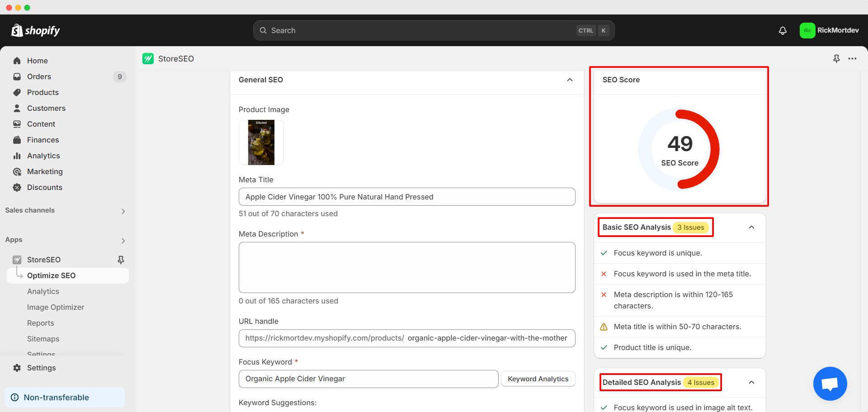The image size is (868, 412).
Task: Expand Sales channels in sidebar
Action: pyautogui.click(x=123, y=211)
